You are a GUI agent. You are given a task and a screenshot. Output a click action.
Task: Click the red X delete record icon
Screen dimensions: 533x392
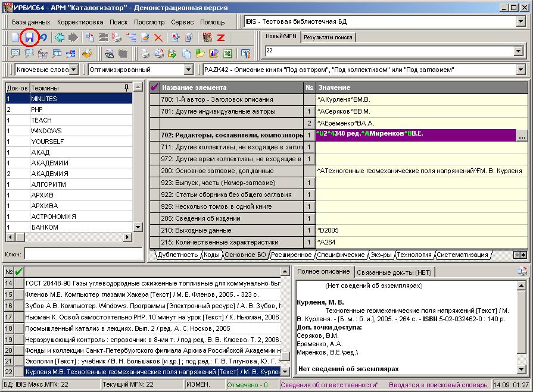pos(158,38)
